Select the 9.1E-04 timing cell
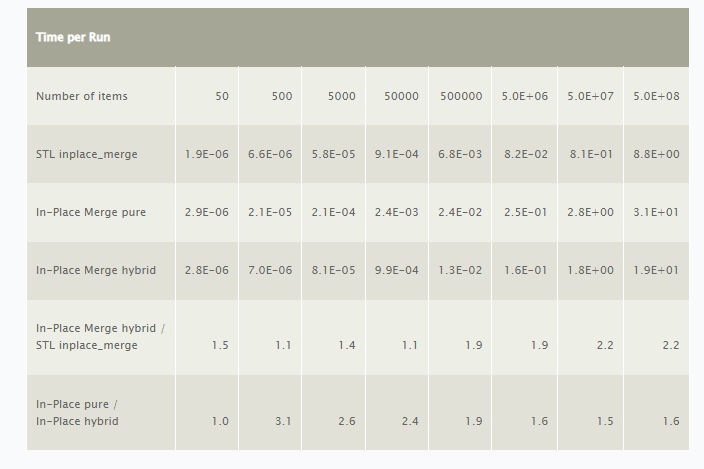This screenshot has height=469, width=704. (396, 154)
